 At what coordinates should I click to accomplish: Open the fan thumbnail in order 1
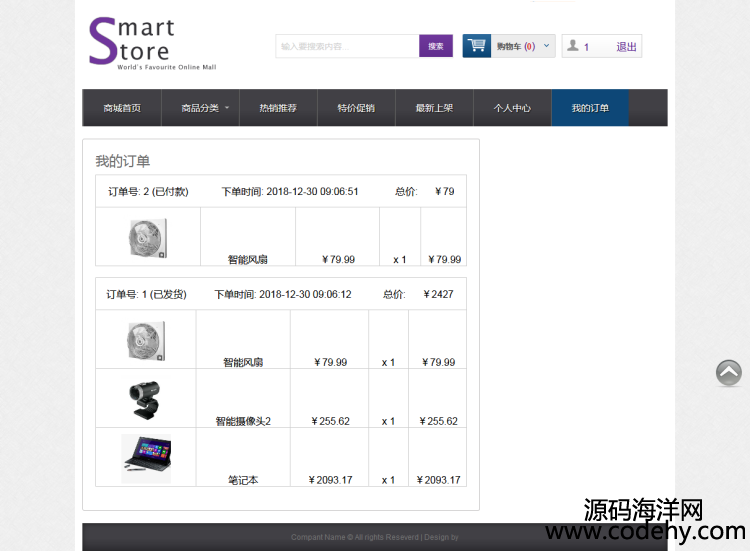146,341
